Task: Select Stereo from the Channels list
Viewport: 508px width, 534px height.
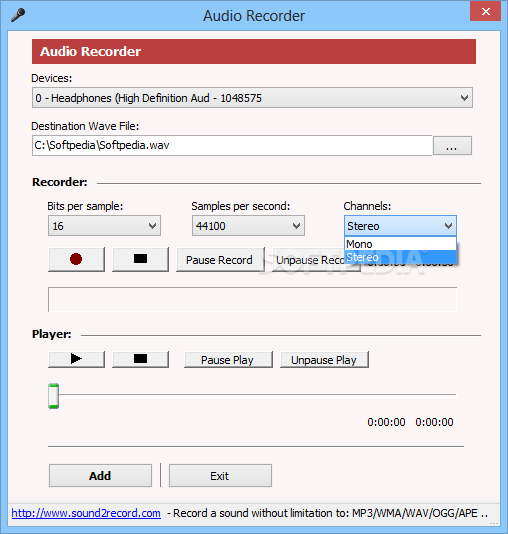Action: pos(400,257)
